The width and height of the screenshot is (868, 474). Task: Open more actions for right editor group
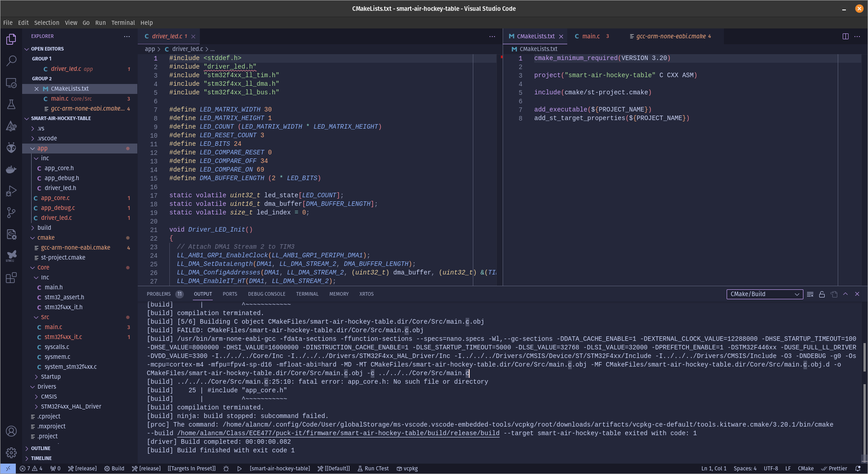[857, 37]
